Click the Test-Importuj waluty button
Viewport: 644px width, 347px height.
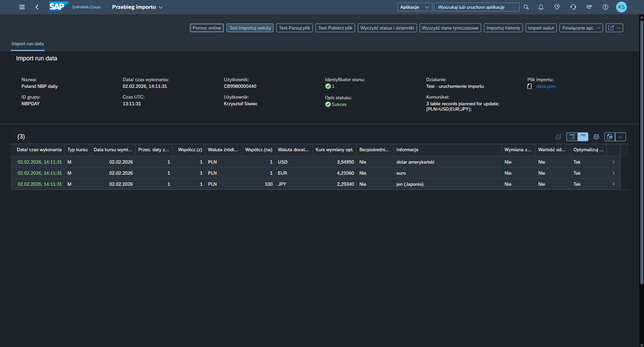(250, 28)
